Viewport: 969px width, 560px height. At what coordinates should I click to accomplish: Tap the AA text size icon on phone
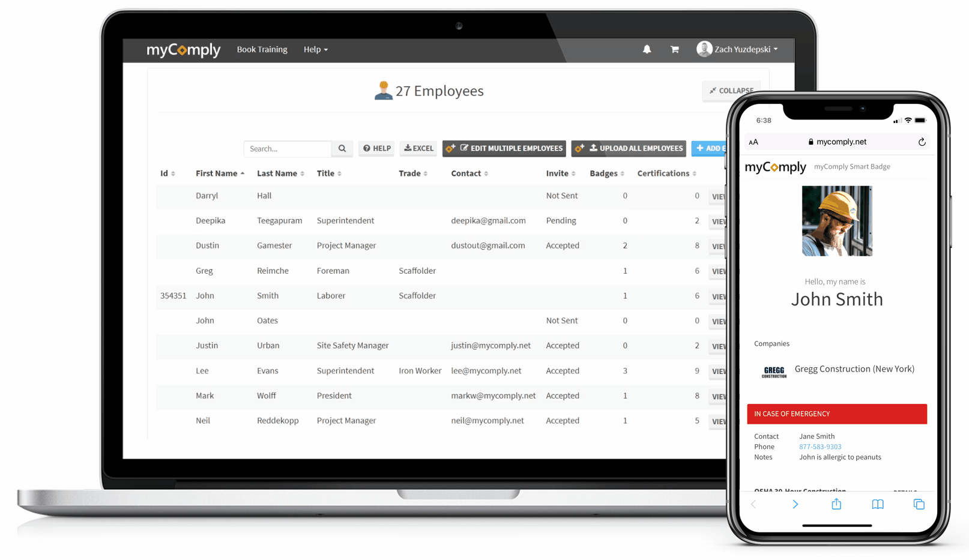point(753,142)
